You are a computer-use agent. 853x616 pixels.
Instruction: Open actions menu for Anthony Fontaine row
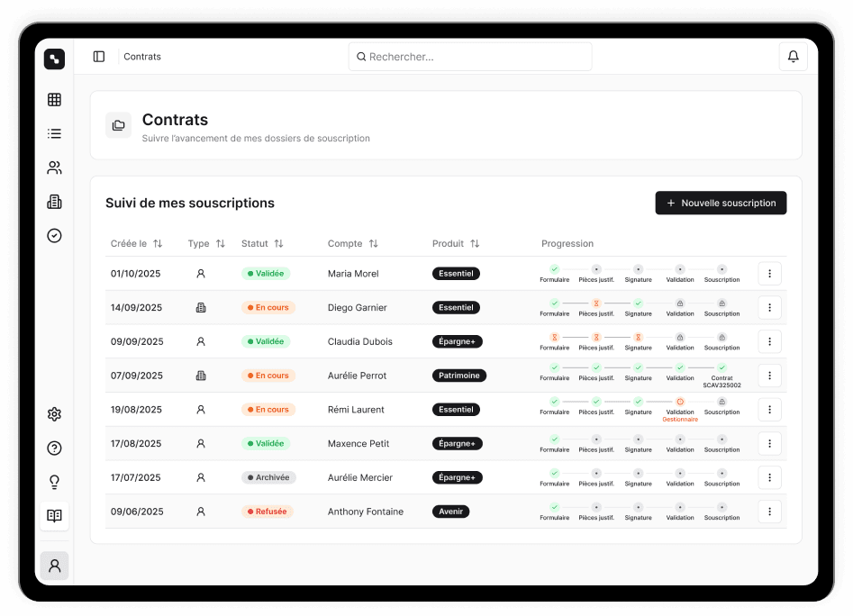(x=769, y=512)
